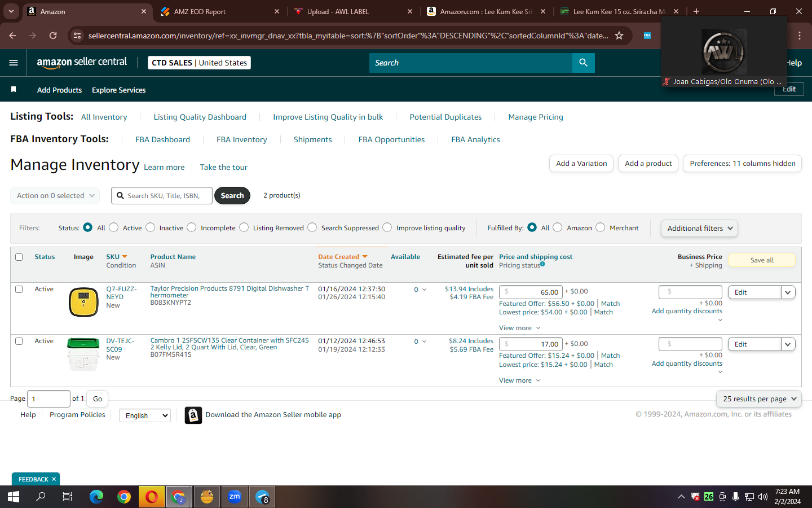Open the Manage Pricing link
This screenshot has width=812, height=508.
click(536, 117)
